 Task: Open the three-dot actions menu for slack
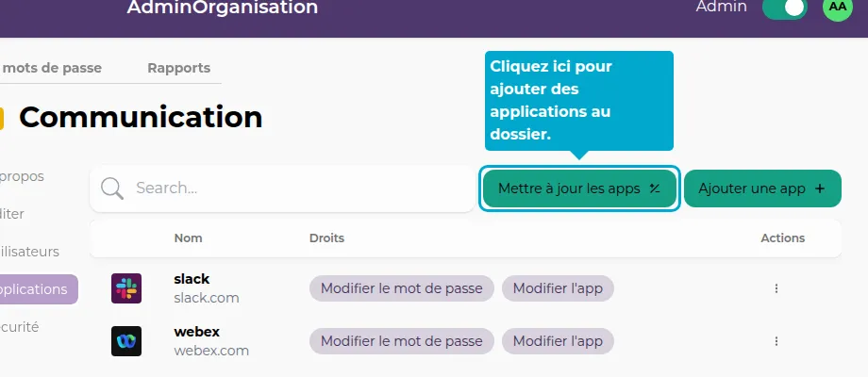click(x=776, y=288)
